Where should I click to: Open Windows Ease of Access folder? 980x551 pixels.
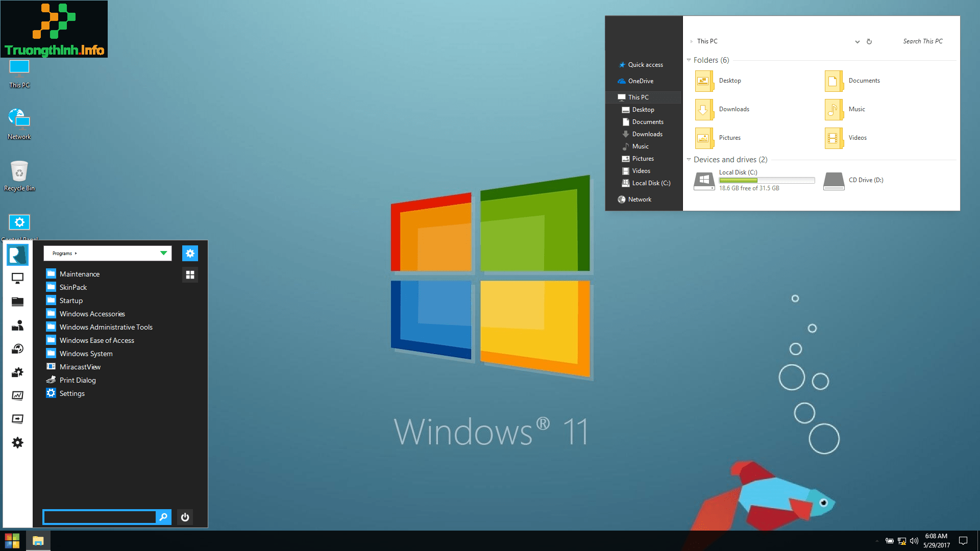coord(90,340)
